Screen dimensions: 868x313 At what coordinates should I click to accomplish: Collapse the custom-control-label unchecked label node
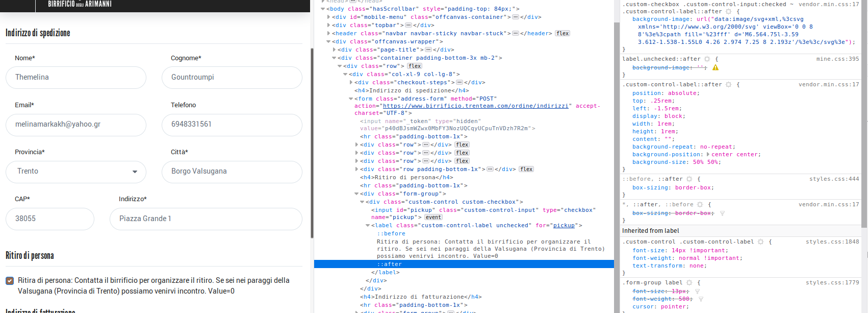tap(368, 225)
